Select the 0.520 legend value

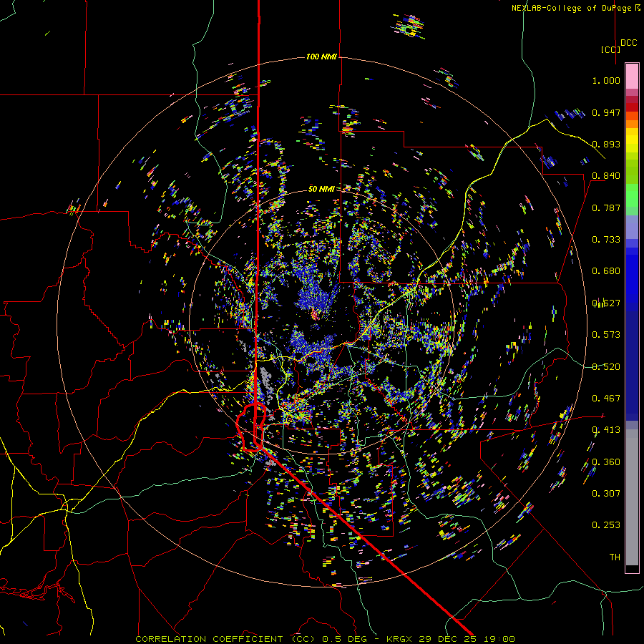[606, 367]
